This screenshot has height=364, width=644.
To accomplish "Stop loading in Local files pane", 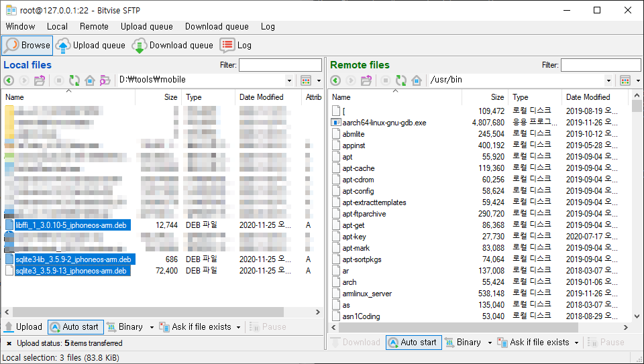I will [x=59, y=80].
